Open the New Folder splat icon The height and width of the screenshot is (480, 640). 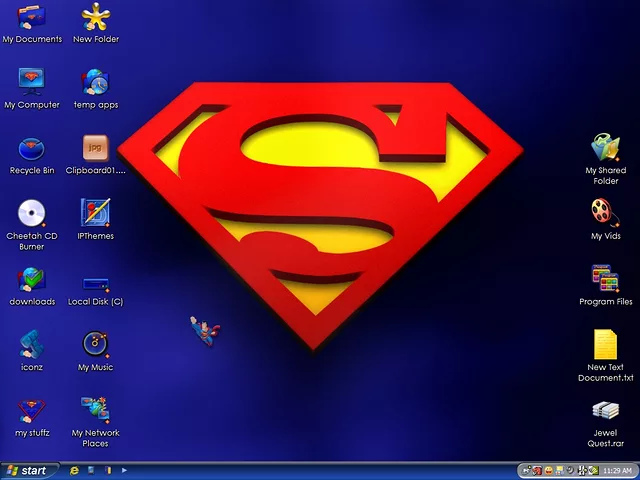pyautogui.click(x=96, y=17)
